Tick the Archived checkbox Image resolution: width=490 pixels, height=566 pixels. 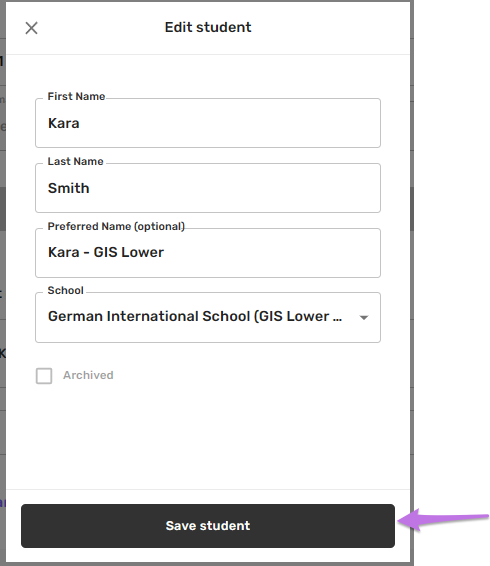44,376
